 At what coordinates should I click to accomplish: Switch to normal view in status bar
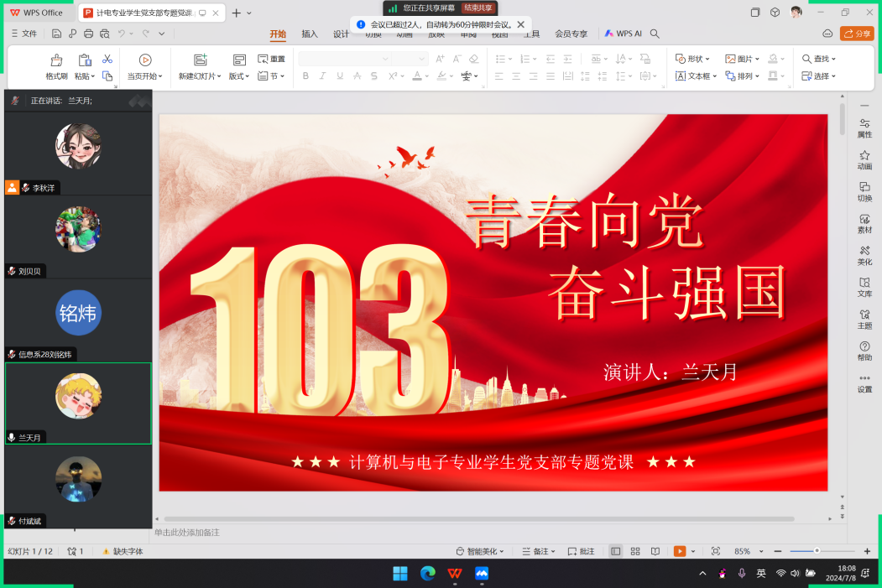coord(615,551)
